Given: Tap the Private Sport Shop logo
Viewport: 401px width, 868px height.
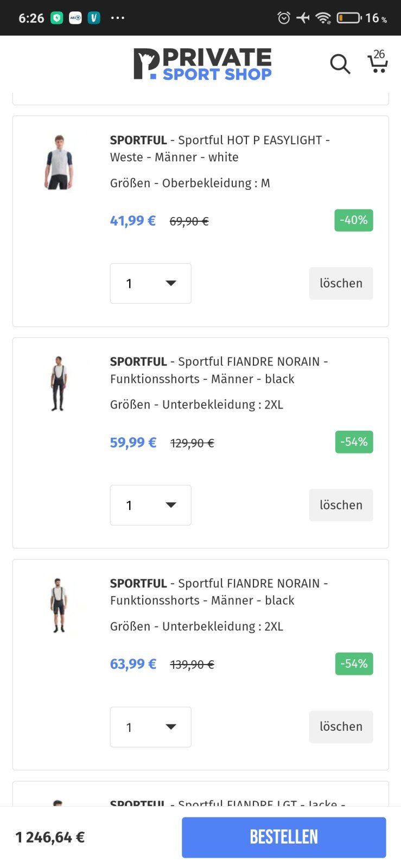Looking at the screenshot, I should pos(202,64).
